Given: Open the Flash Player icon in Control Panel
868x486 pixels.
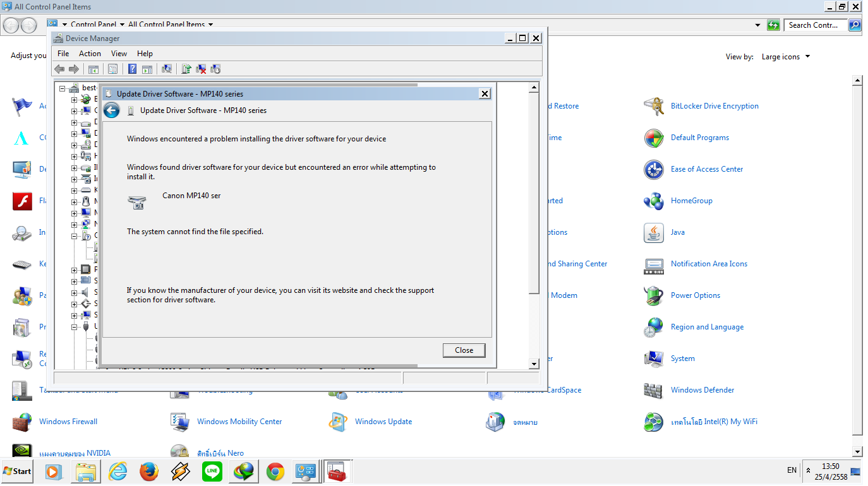Looking at the screenshot, I should pyautogui.click(x=22, y=201).
